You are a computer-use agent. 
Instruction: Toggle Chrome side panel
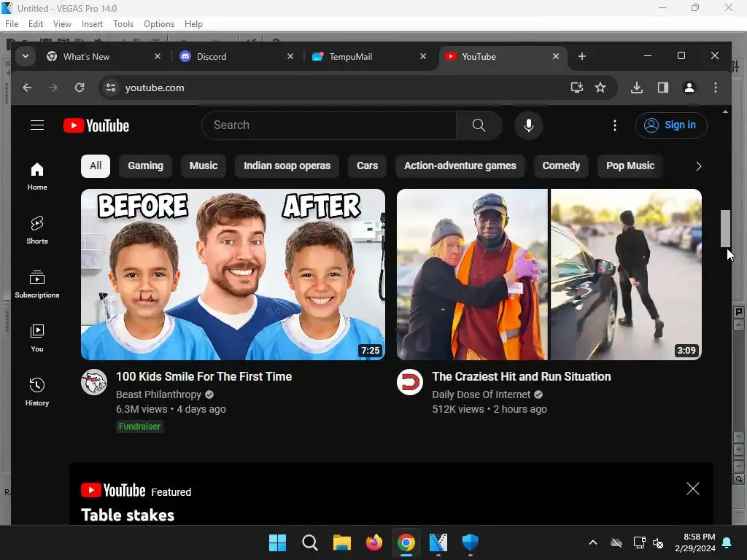pos(662,87)
